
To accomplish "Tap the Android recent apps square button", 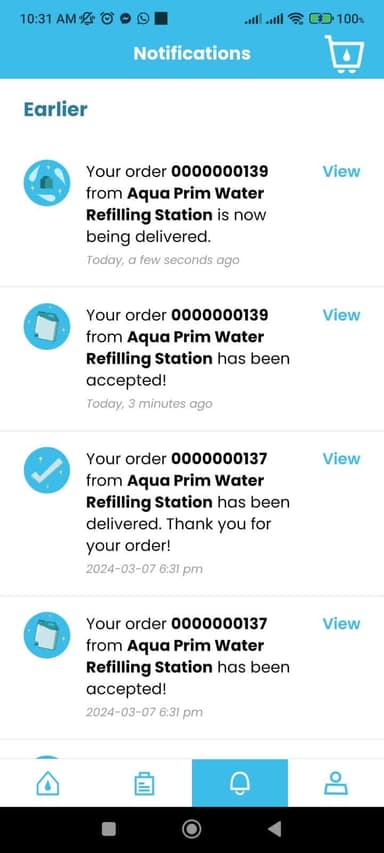I will 109,829.
